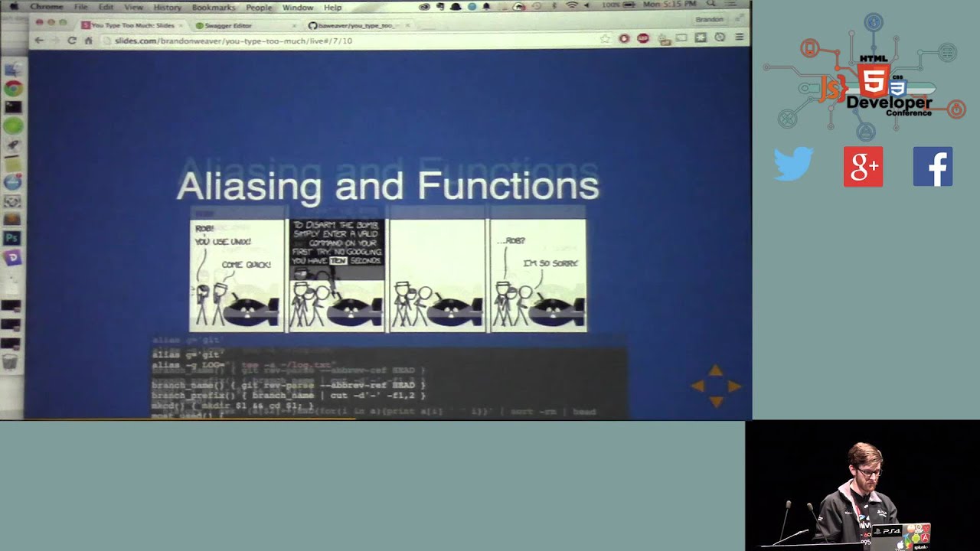Bookmark this page with the star icon

pyautogui.click(x=605, y=38)
